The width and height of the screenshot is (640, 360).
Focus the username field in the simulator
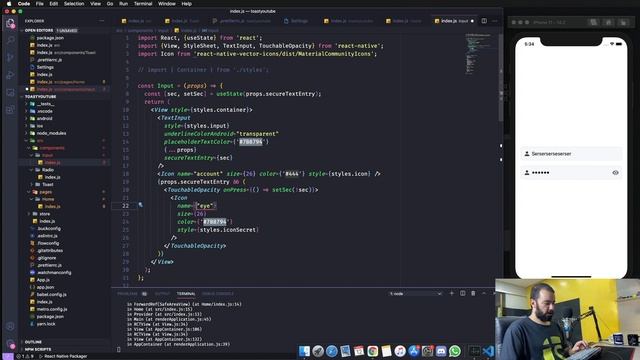click(571, 154)
